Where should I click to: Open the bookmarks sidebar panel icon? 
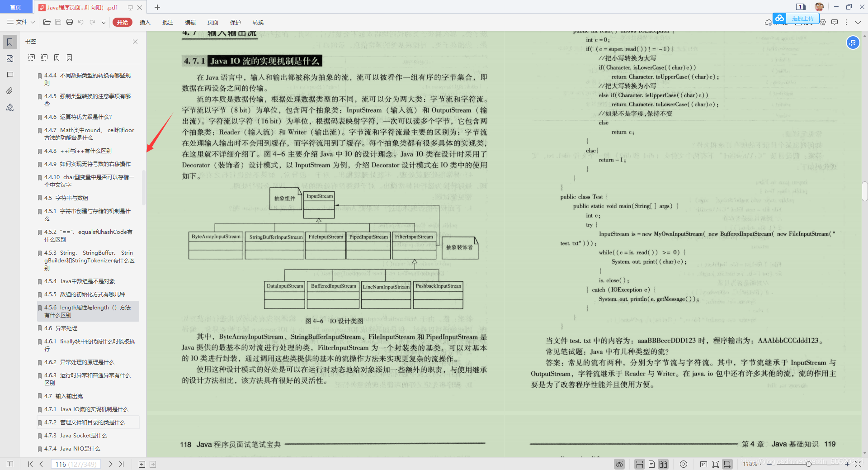coord(10,42)
